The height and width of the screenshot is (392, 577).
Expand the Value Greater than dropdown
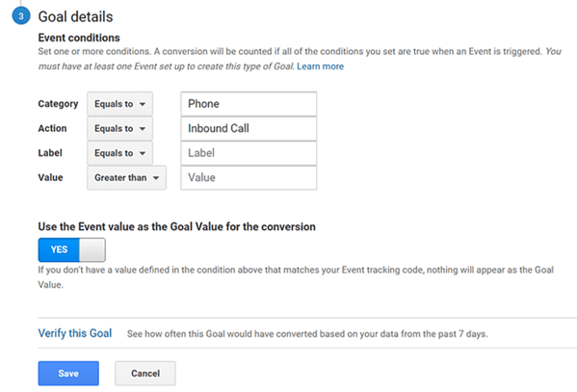(x=126, y=177)
